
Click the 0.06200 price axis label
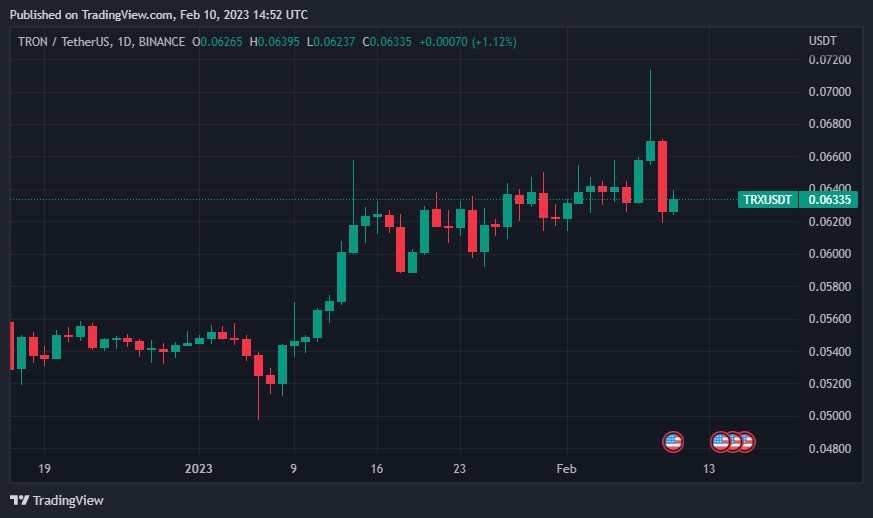(x=830, y=222)
